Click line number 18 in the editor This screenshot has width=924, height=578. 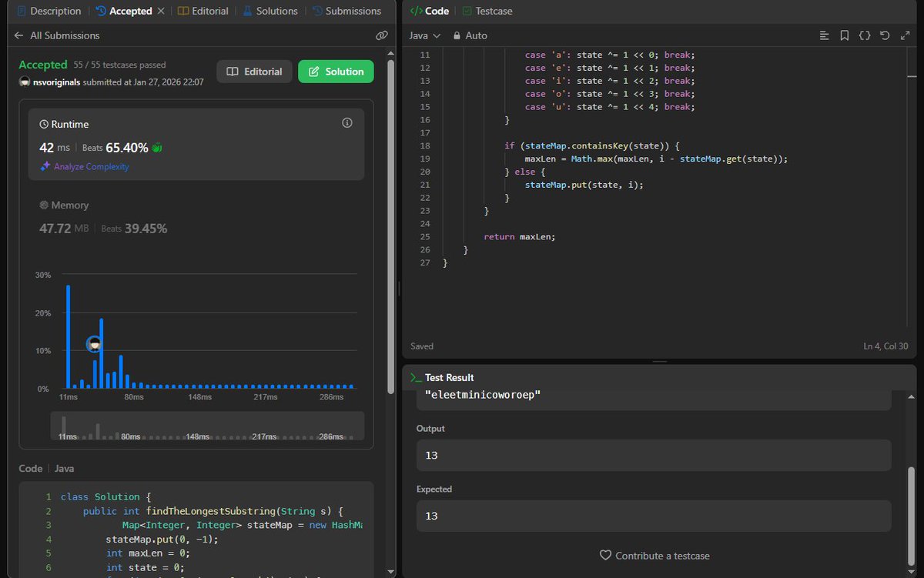coord(426,145)
